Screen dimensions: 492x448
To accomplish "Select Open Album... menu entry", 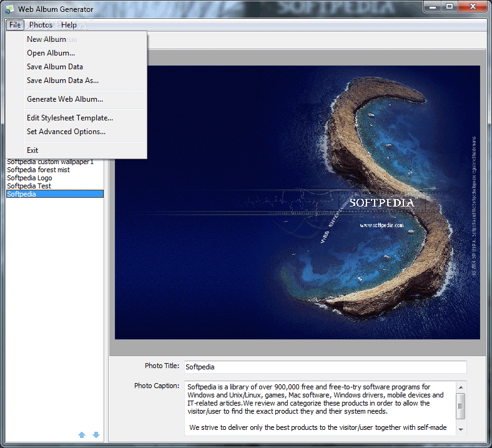I will [x=86, y=53].
